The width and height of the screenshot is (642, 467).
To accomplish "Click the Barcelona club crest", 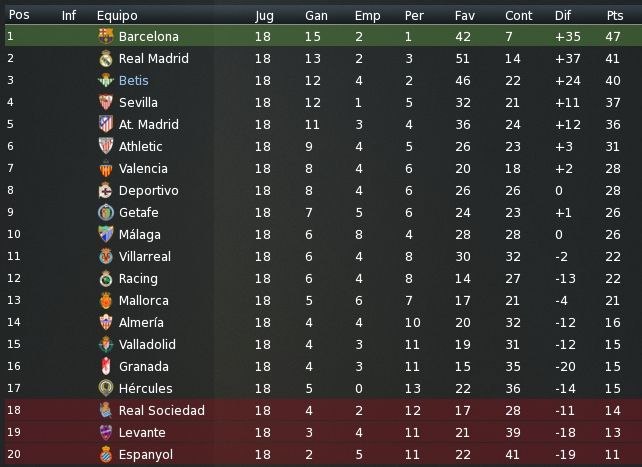I will (x=106, y=36).
